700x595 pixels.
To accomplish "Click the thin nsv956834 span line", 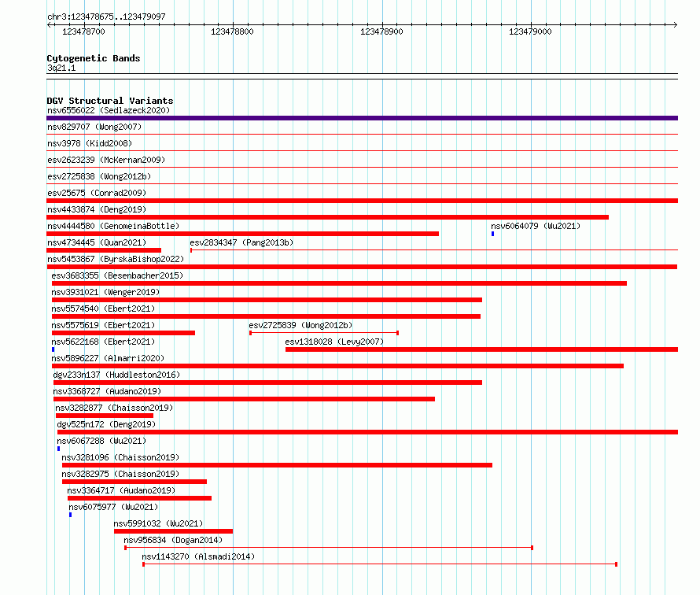I will pos(329,548).
